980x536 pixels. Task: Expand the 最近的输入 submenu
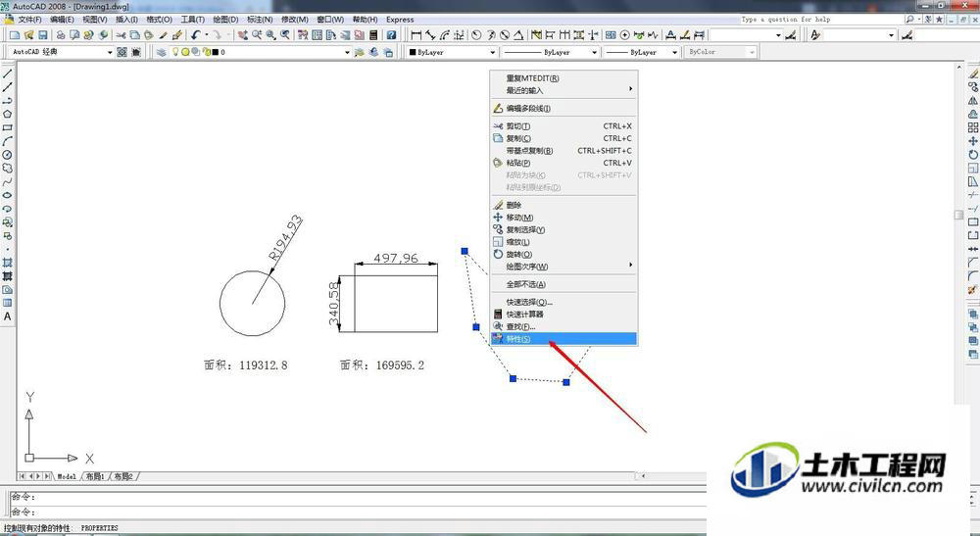click(x=563, y=90)
